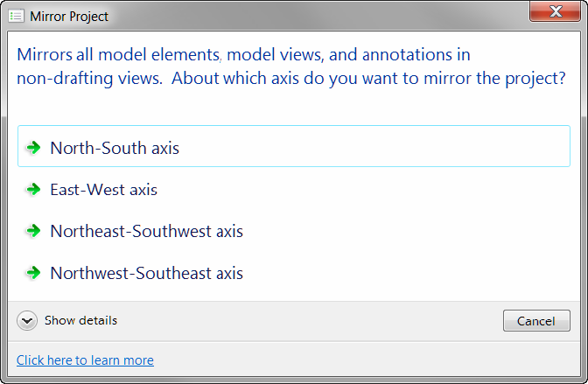The image size is (588, 384).
Task: Select the 'East-West axis' text option
Action: pyautogui.click(x=103, y=189)
